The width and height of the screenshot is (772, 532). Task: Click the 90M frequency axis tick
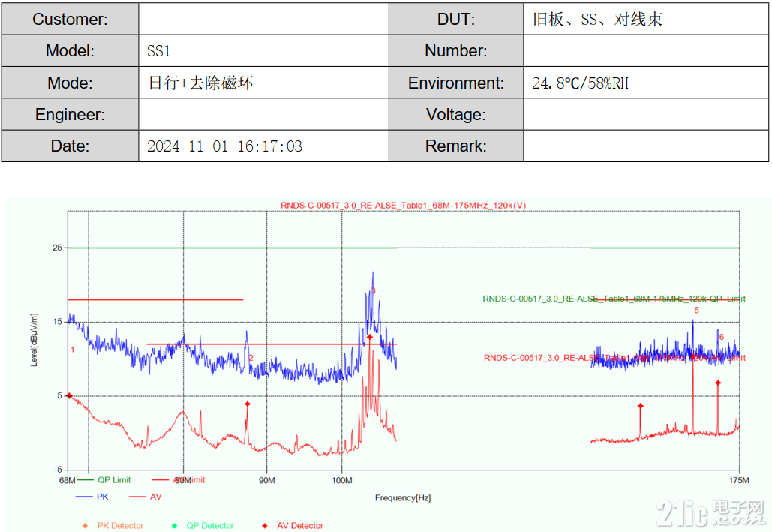[267, 480]
